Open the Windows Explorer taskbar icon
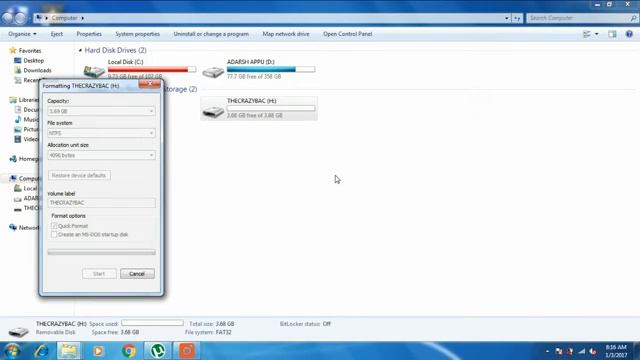Viewport: 640px width, 360px height. pos(69,351)
